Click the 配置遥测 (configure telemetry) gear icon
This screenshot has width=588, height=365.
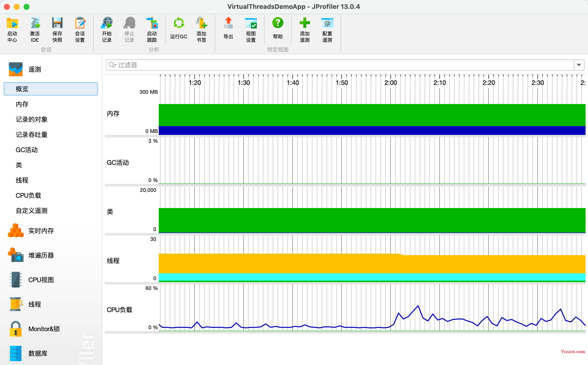327,24
